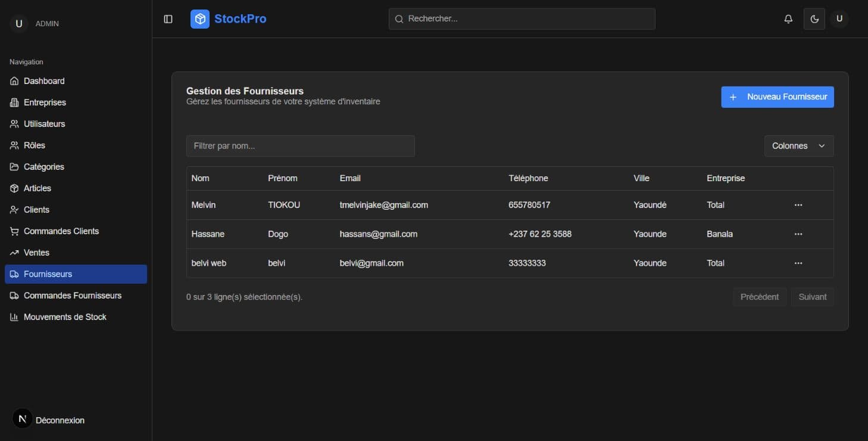Click the Commandes Fournisseurs truck icon
Viewport: 868px width, 441px height.
(14, 296)
